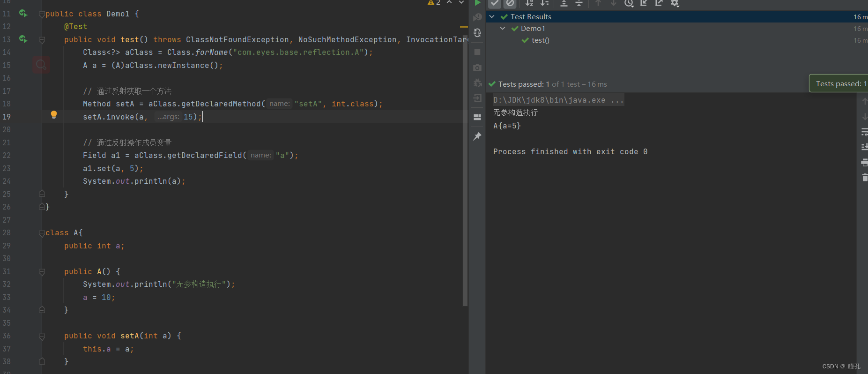
Task: Import tests from file icon
Action: (x=644, y=3)
